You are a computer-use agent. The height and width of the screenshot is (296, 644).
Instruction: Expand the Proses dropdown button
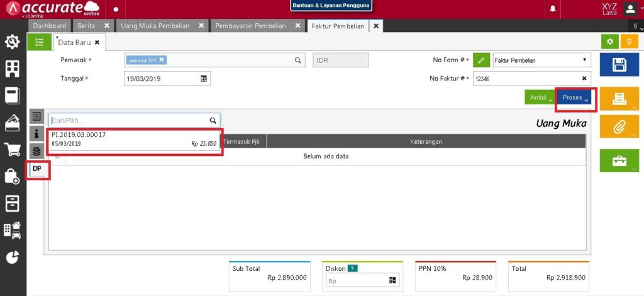[575, 98]
